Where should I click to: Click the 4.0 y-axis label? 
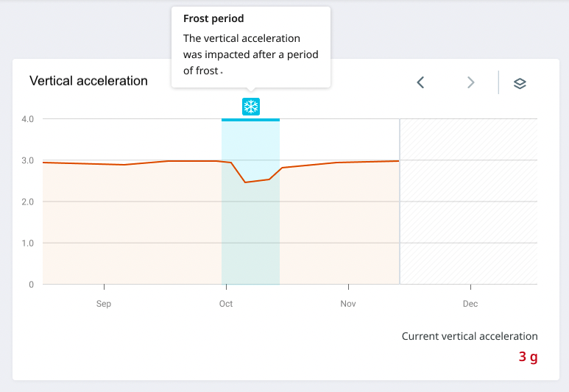[x=28, y=119]
